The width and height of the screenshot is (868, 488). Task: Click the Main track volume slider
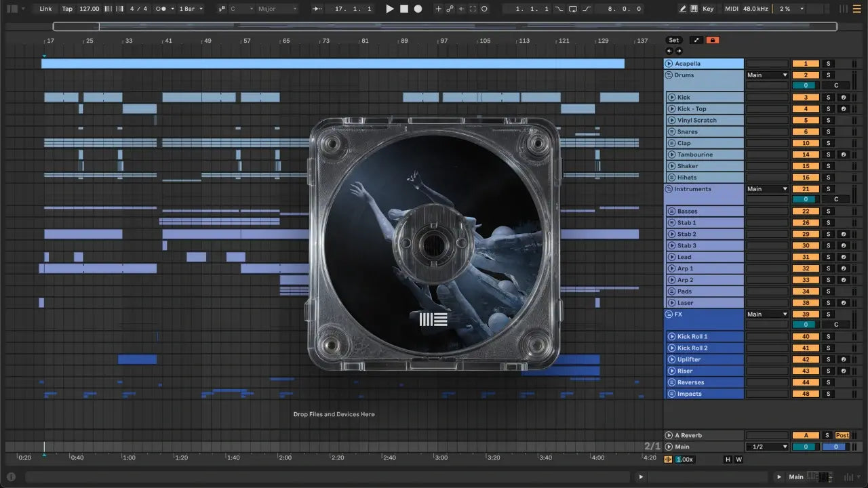point(806,447)
